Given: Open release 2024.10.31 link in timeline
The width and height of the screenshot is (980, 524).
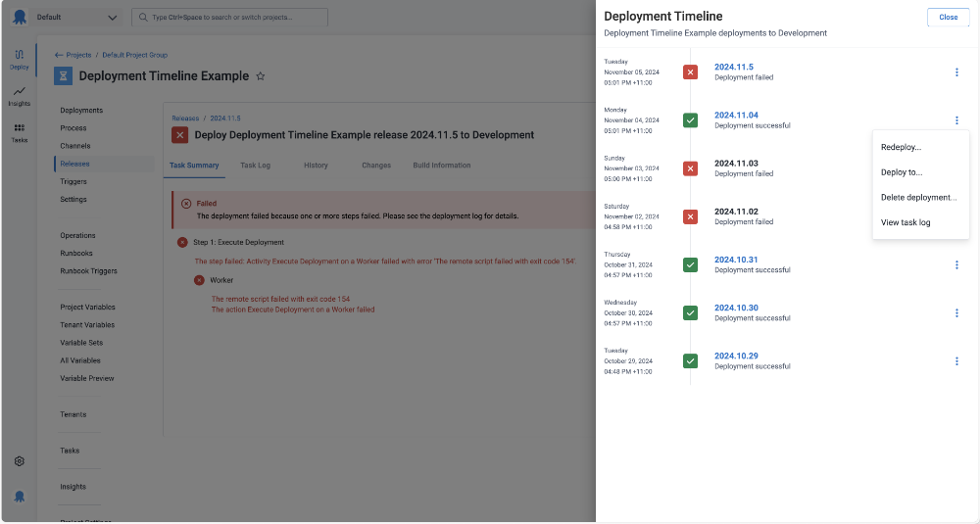Looking at the screenshot, I should (736, 260).
